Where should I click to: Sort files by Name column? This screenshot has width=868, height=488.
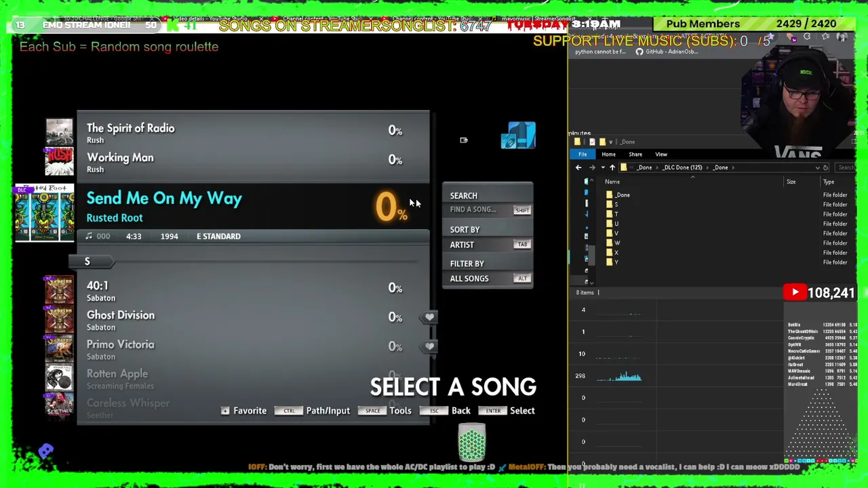pyautogui.click(x=612, y=182)
